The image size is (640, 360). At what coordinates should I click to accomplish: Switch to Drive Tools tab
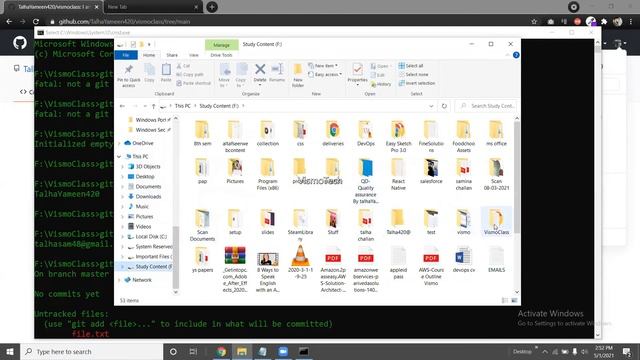221,55
